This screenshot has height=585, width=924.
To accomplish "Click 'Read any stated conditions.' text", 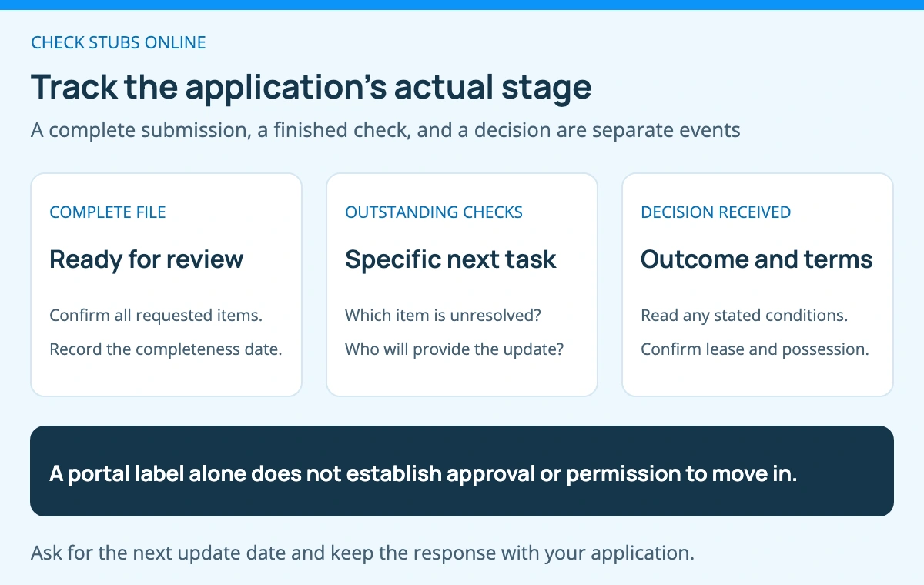I will [744, 316].
